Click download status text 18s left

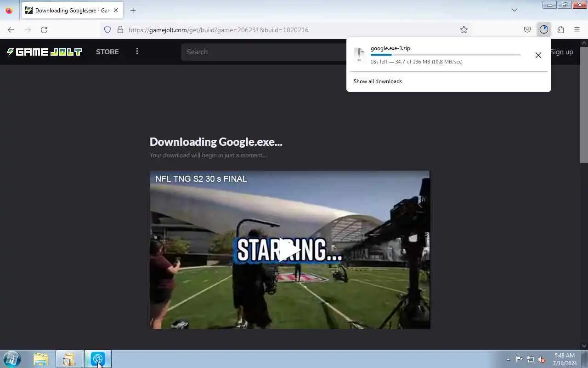tap(416, 62)
